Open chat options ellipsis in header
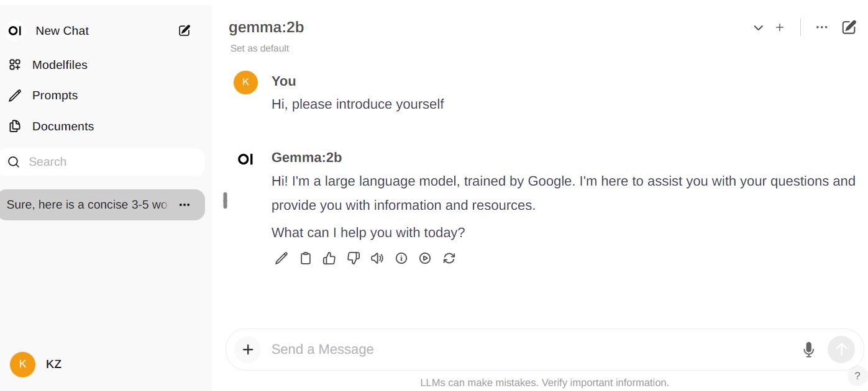 pos(821,27)
